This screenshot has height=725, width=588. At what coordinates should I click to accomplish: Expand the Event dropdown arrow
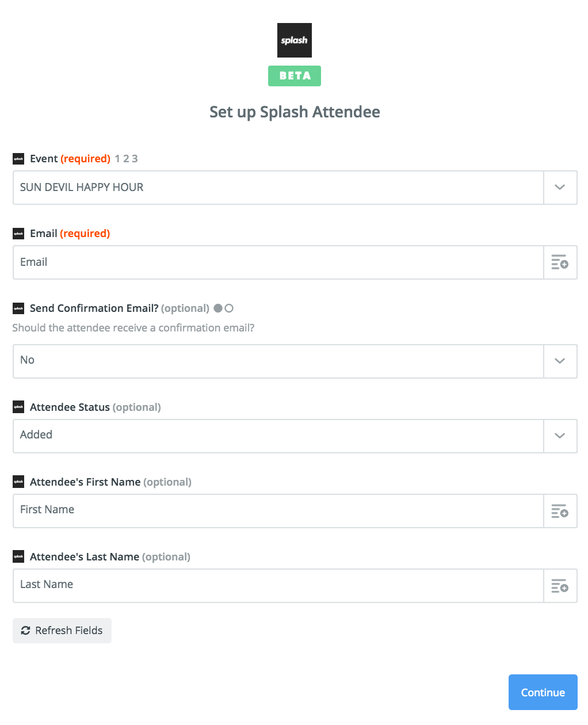coord(560,188)
